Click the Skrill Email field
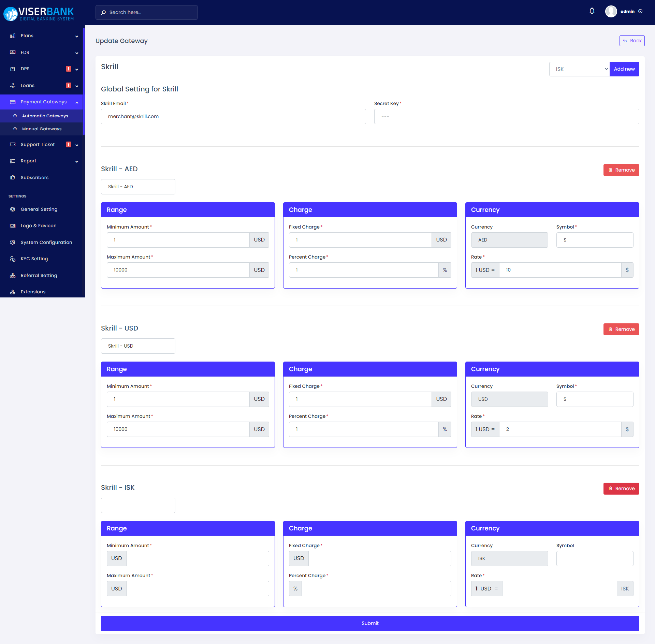Viewport: 655px width, 644px height. point(233,116)
